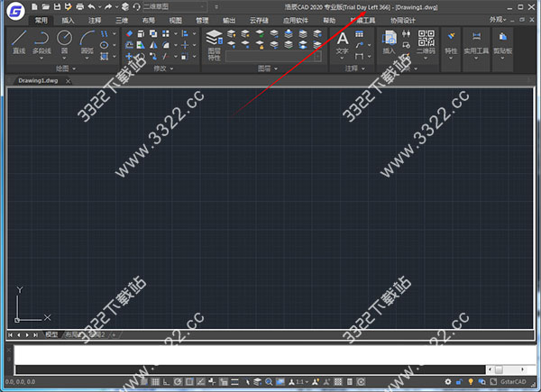This screenshot has width=541, height=392.
Task: Toggle object snap in status bar
Action: tap(189, 382)
